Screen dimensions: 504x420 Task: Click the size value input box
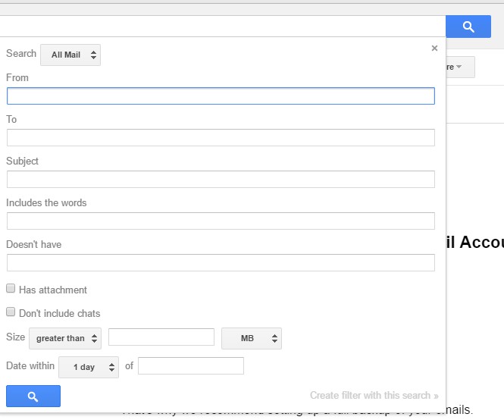click(161, 337)
